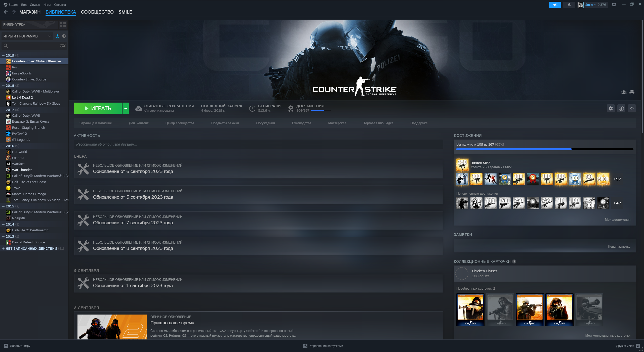Open dropdown arrow beside Играть button
The height and width of the screenshot is (352, 644).
(x=126, y=108)
